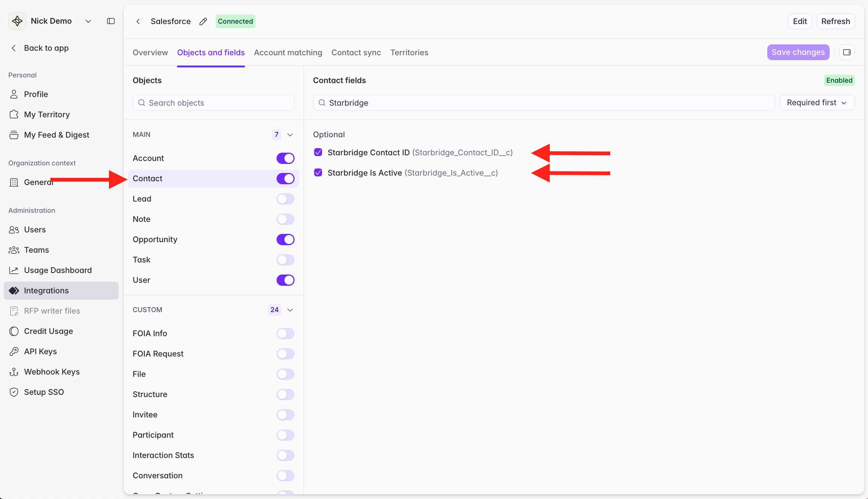868x499 pixels.
Task: Open the Required first sort dropdown
Action: coord(817,103)
